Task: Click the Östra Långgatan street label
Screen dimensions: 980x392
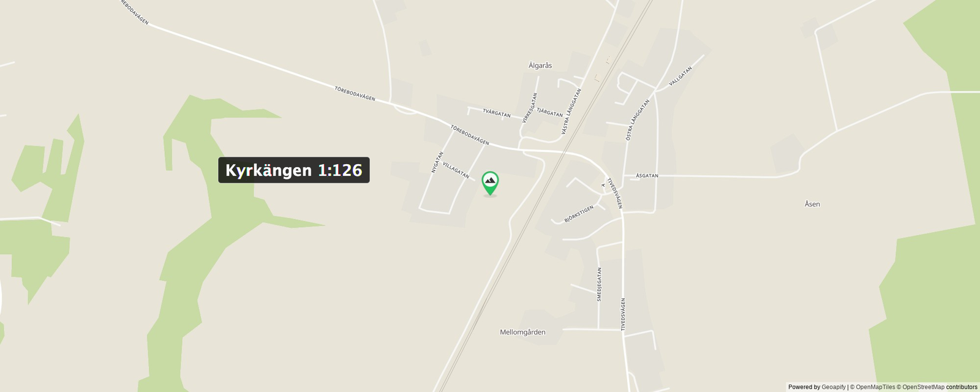Action: point(637,120)
